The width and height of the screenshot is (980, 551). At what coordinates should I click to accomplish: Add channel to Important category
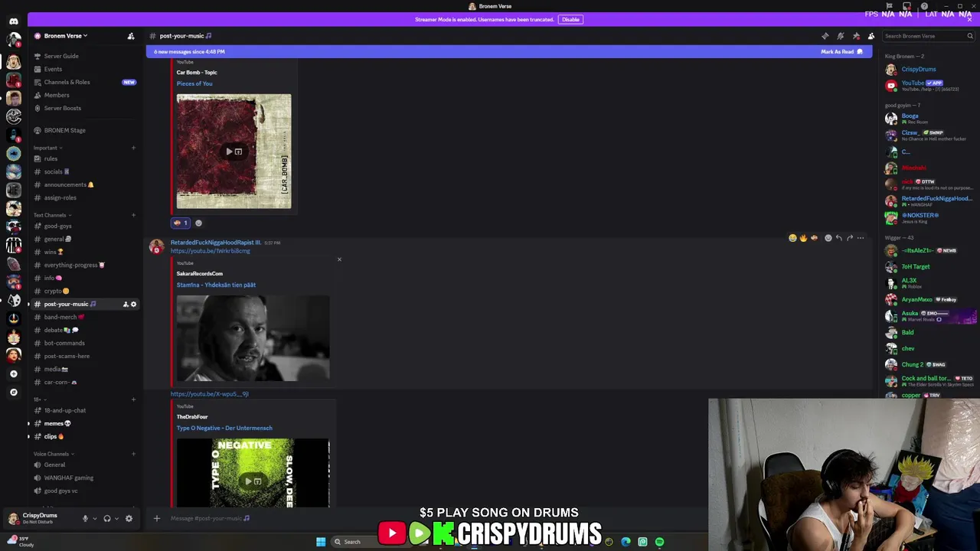click(133, 148)
